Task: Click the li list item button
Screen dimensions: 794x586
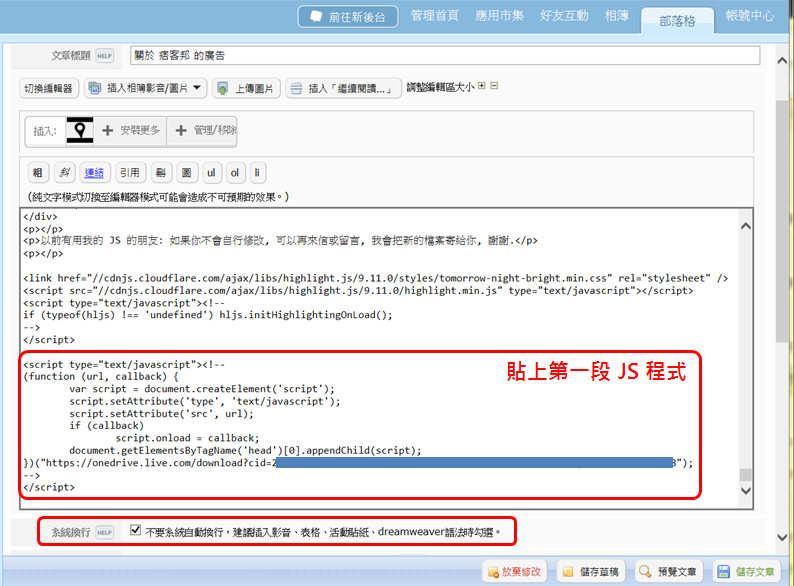Action: coord(257,173)
